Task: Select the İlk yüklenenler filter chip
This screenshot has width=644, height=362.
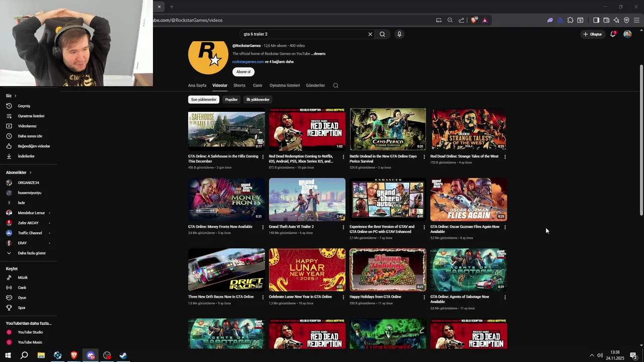Action: click(x=258, y=100)
